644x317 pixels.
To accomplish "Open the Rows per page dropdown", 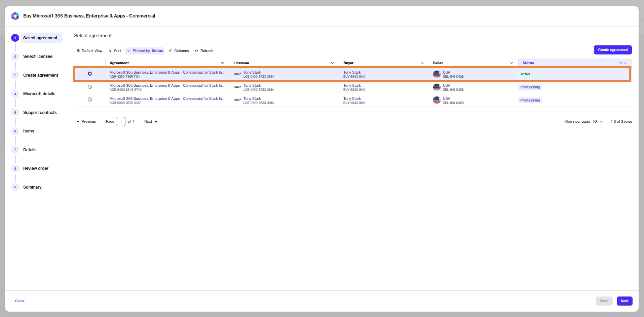I will tap(598, 122).
